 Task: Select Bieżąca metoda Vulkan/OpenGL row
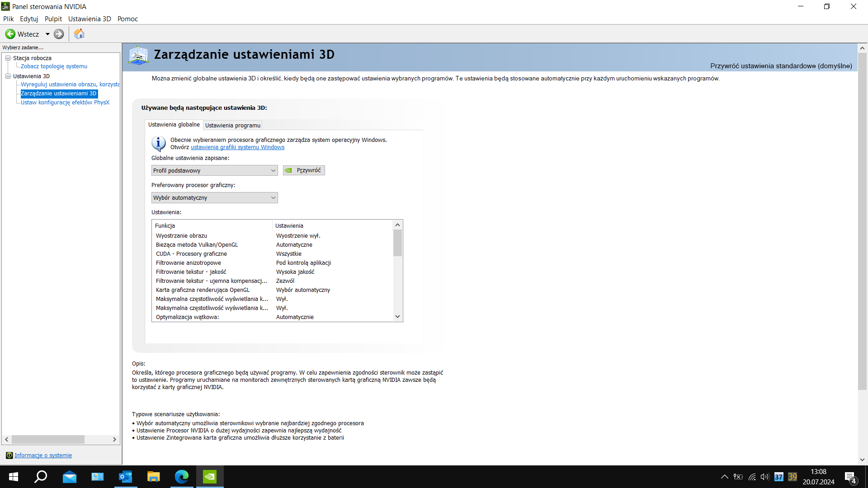click(x=273, y=245)
